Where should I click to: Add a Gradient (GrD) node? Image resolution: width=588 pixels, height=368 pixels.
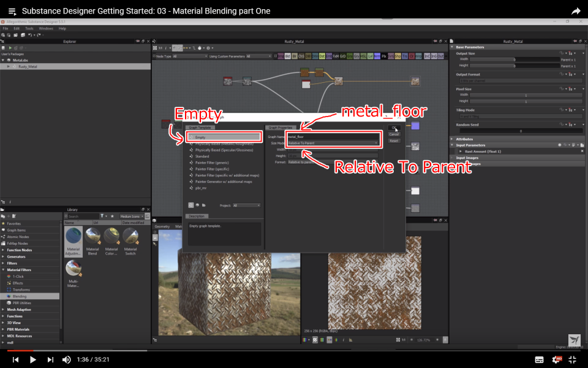tap(343, 56)
